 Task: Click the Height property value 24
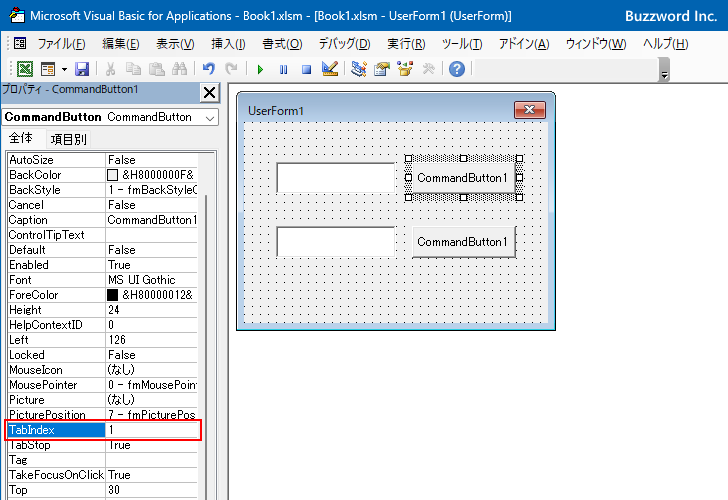point(152,310)
